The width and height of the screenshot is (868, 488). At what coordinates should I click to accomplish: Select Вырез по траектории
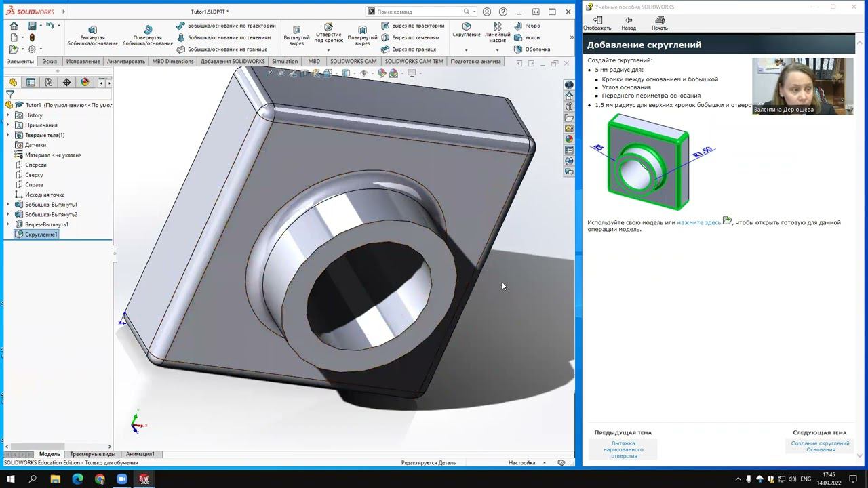pos(412,26)
